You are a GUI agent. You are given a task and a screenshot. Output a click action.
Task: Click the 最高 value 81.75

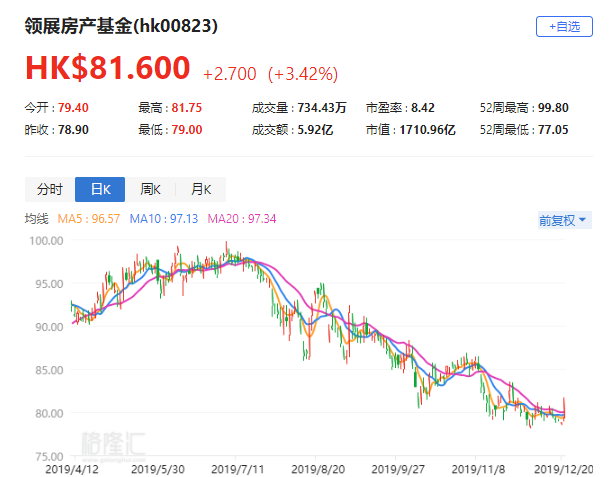pyautogui.click(x=186, y=107)
